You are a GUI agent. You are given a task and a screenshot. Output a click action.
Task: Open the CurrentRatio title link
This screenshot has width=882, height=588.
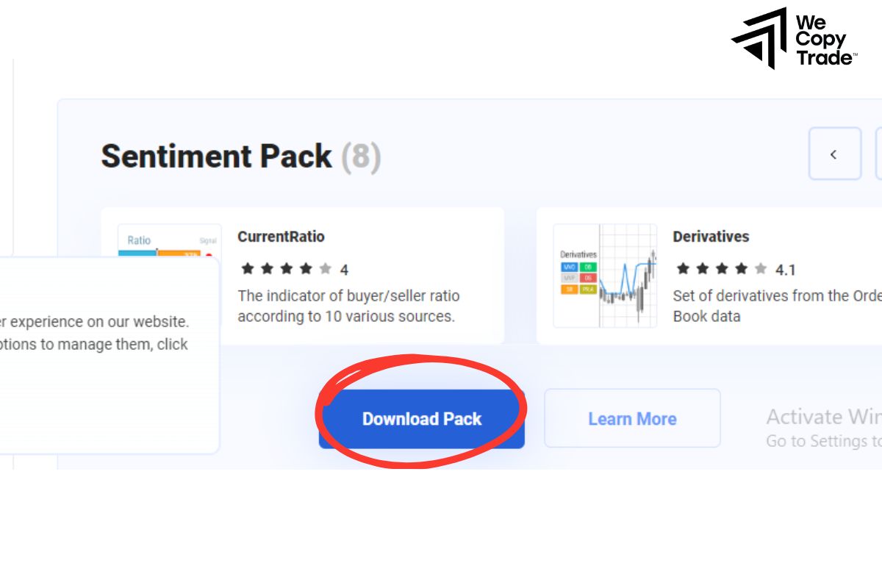[281, 237]
